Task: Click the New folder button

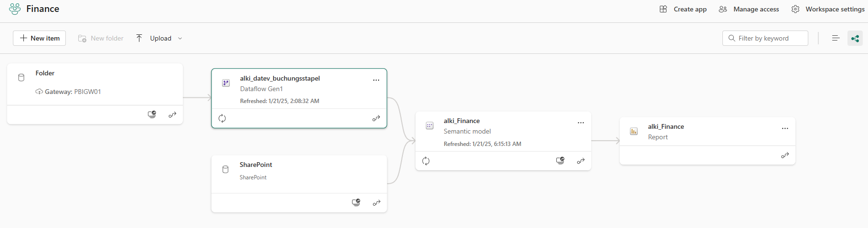Action: pos(101,38)
